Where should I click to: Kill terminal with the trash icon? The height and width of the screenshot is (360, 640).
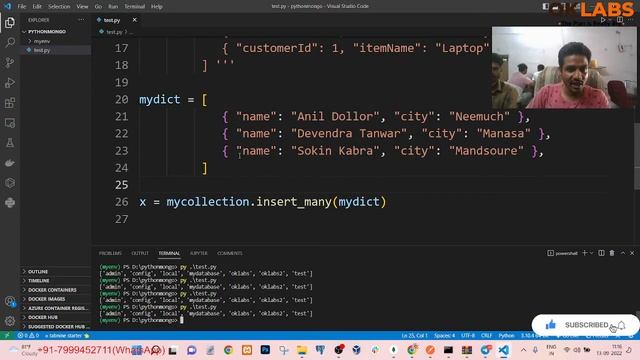point(612,253)
